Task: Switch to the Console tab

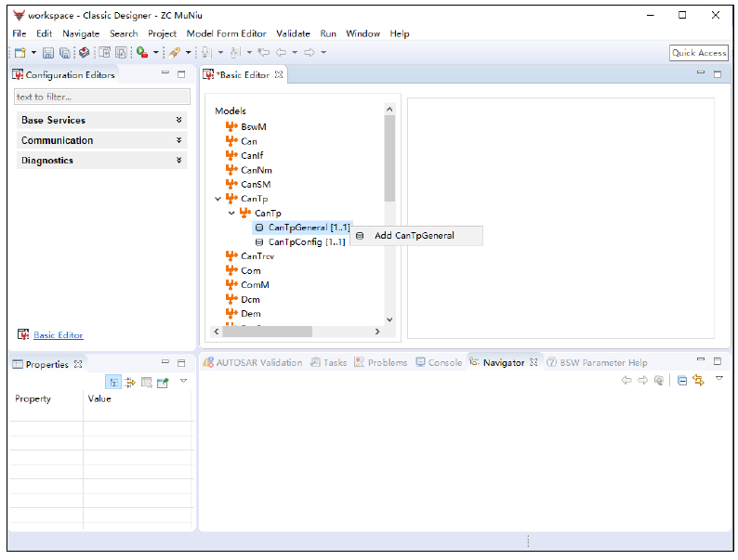Action: pos(439,362)
